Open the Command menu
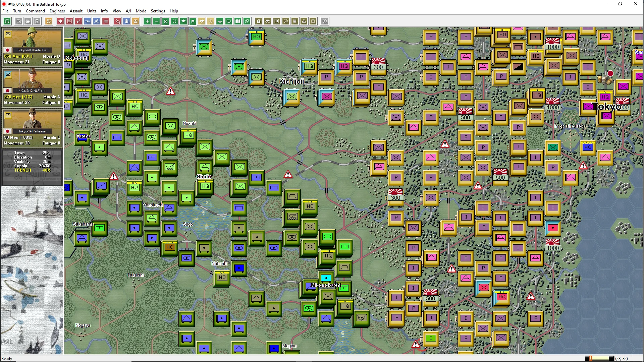 click(35, 11)
